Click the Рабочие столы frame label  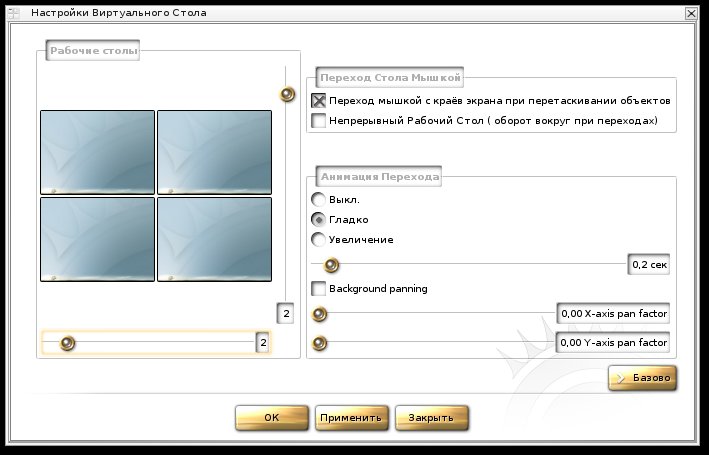tap(93, 51)
